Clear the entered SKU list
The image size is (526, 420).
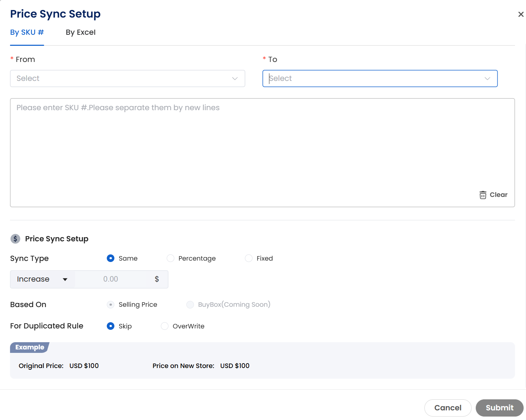click(x=493, y=195)
